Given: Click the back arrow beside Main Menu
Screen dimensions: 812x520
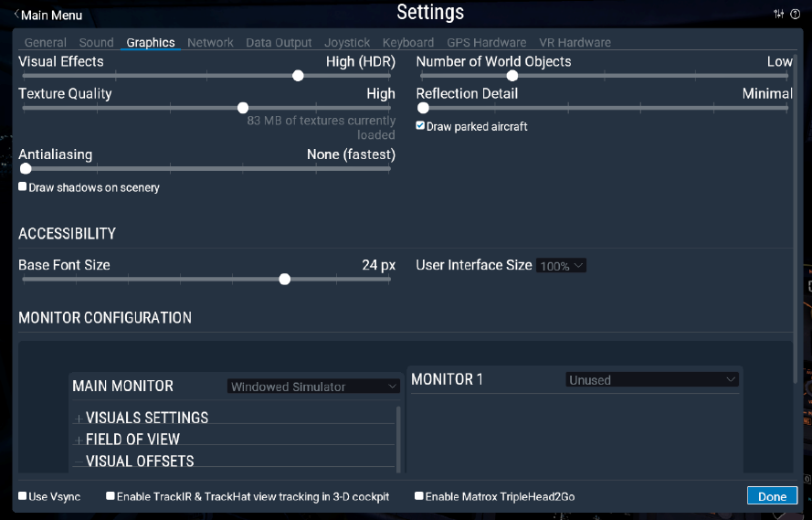Looking at the screenshot, I should 16,15.
